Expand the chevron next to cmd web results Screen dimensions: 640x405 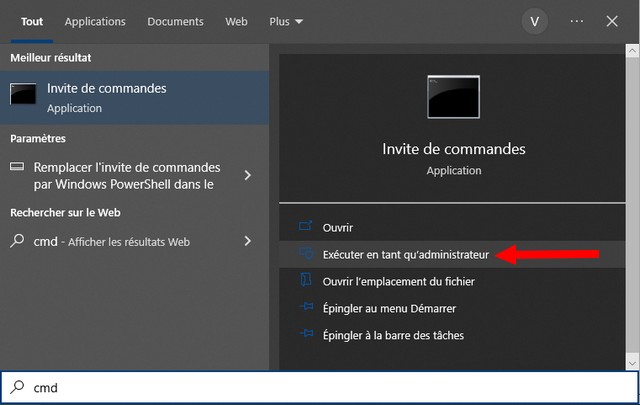click(248, 241)
